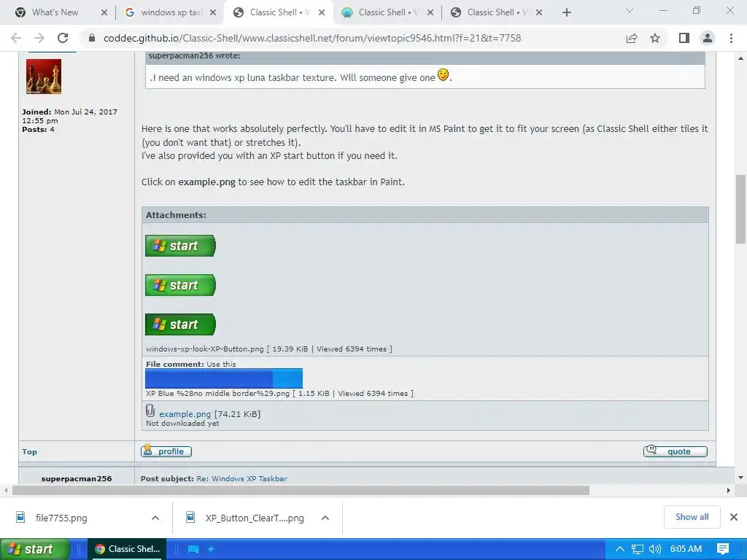Open the third dark XP start button image
This screenshot has width=747, height=560.
click(x=180, y=324)
